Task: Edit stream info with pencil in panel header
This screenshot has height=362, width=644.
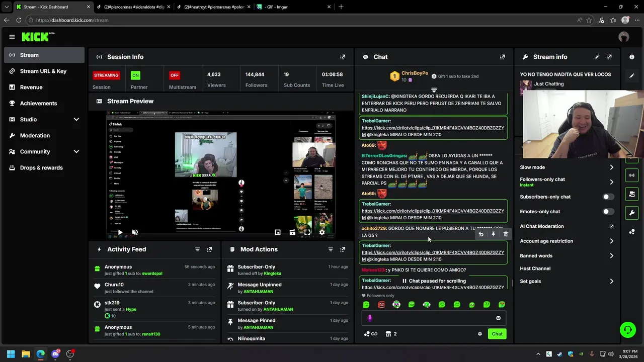Action: (x=597, y=57)
